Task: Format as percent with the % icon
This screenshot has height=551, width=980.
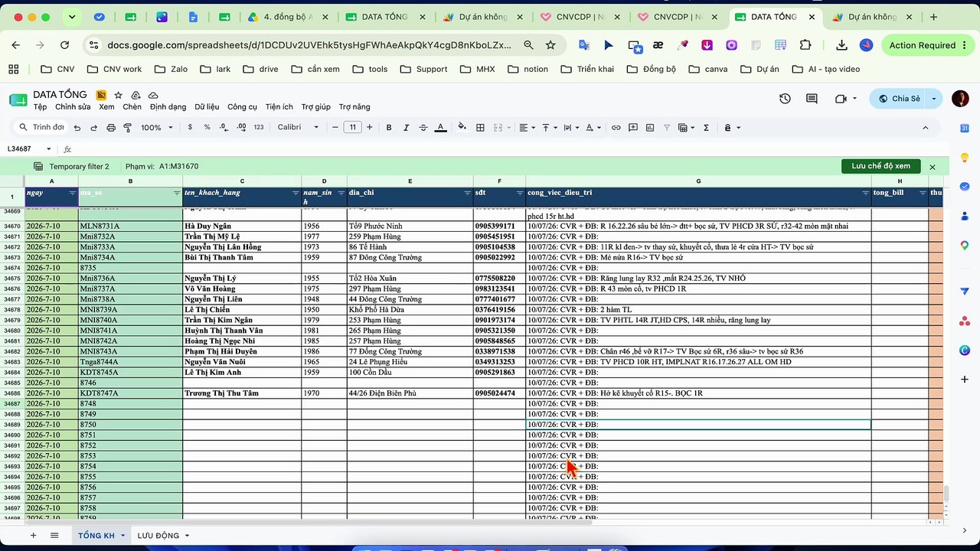Action: point(207,128)
